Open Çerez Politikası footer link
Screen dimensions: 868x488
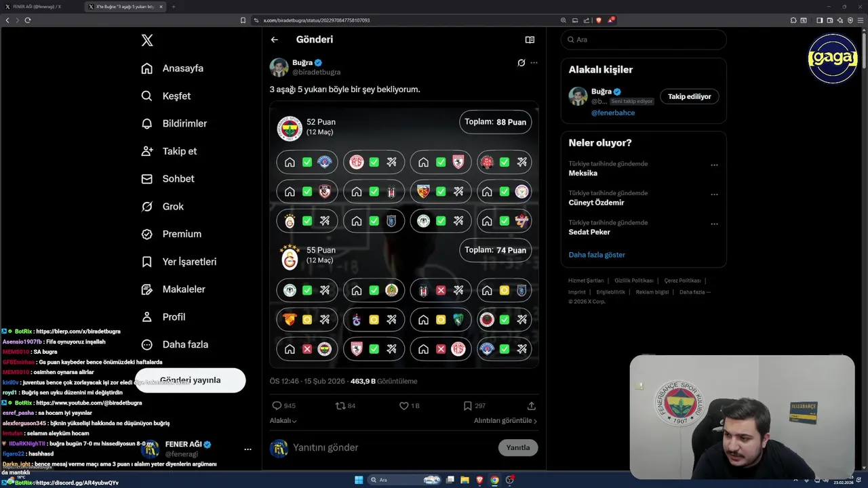tap(682, 281)
